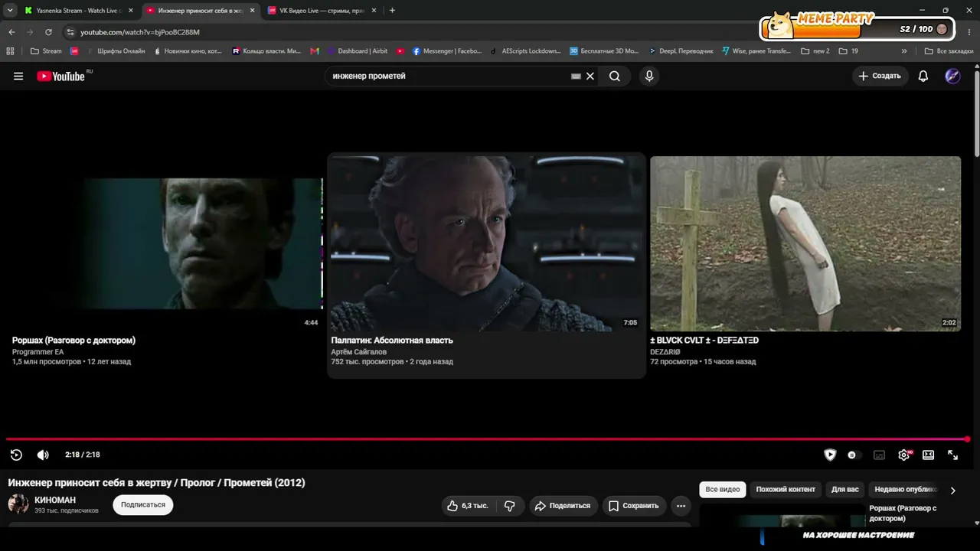Image resolution: width=980 pixels, height=551 pixels.
Task: Open the КИНОМАН channel name link
Action: pyautogui.click(x=55, y=500)
